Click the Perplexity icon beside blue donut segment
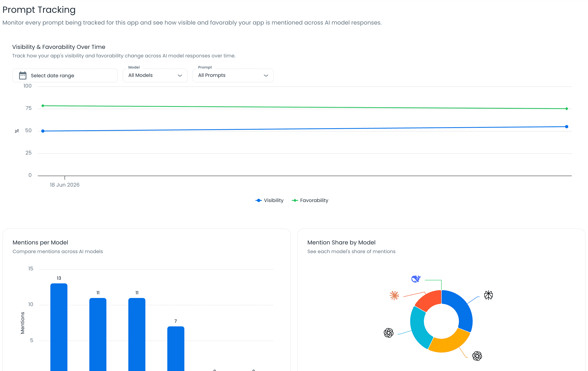Image resolution: width=588 pixels, height=371 pixels. point(488,295)
